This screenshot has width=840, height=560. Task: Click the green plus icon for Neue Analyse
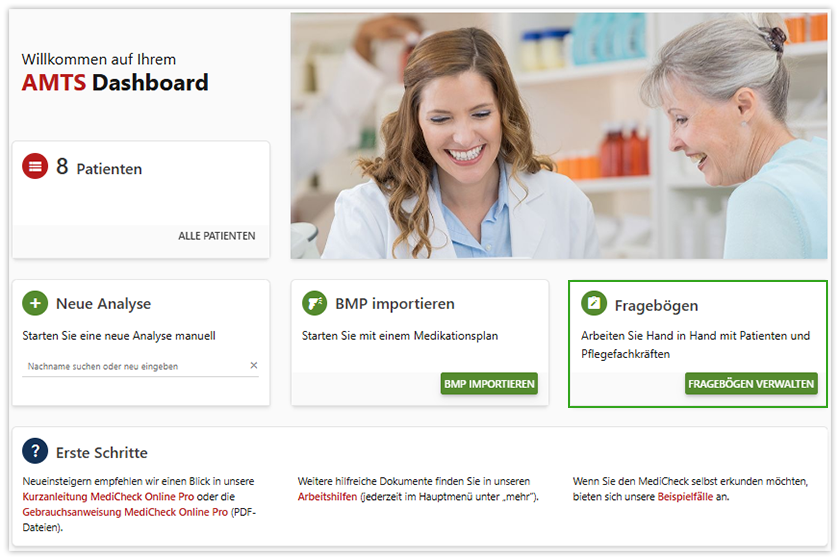click(35, 303)
